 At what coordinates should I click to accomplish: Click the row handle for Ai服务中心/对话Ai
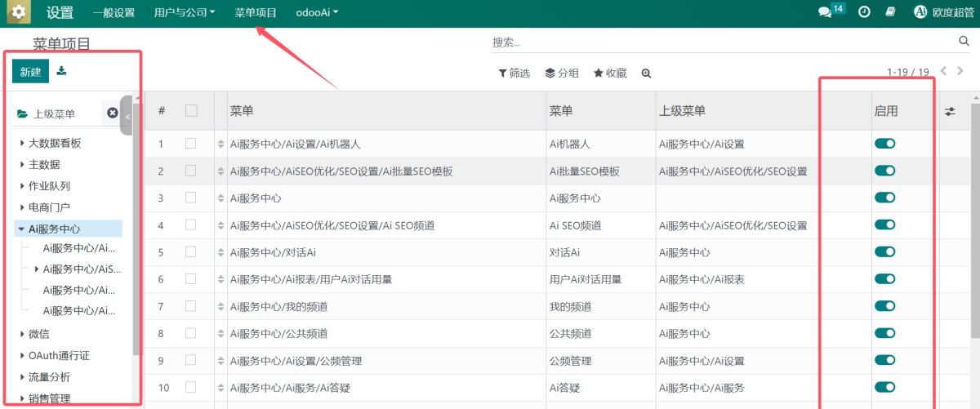pyautogui.click(x=220, y=252)
